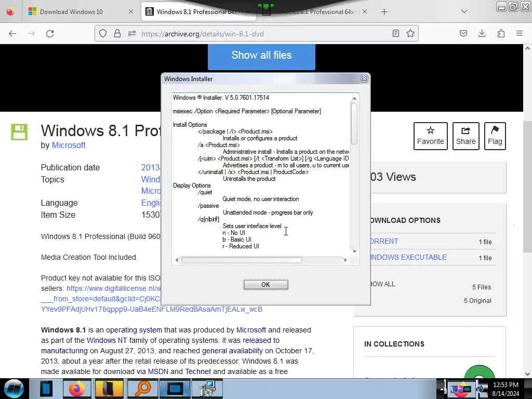This screenshot has height=399, width=532.
Task: Open the extensions puzzle icon
Action: pyautogui.click(x=501, y=33)
